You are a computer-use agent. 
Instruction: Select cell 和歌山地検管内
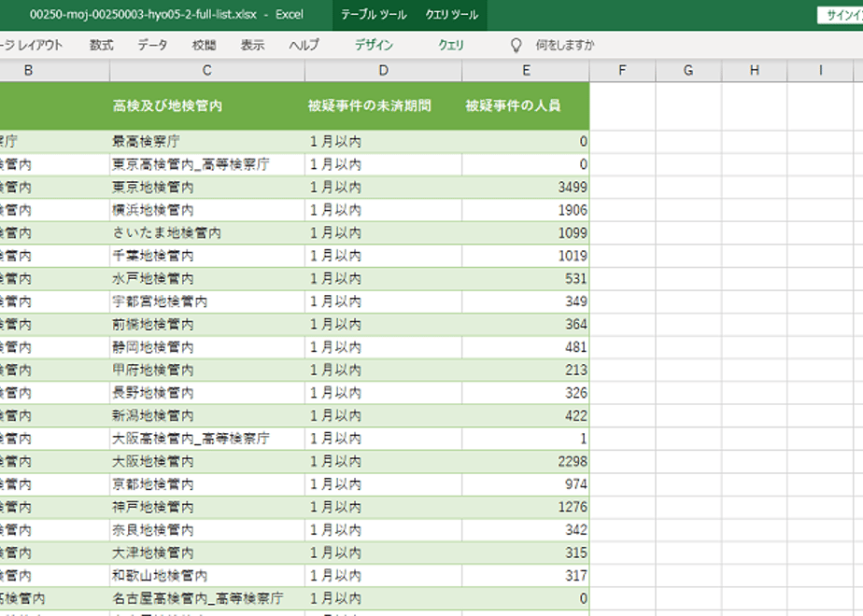pyautogui.click(x=207, y=575)
